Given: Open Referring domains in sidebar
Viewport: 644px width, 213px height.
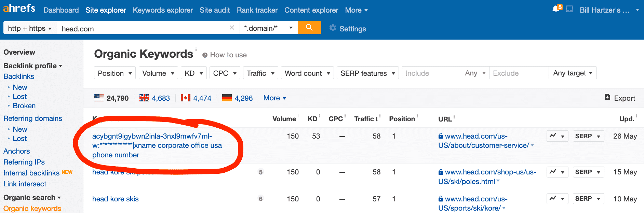Looking at the screenshot, I should tap(33, 118).
